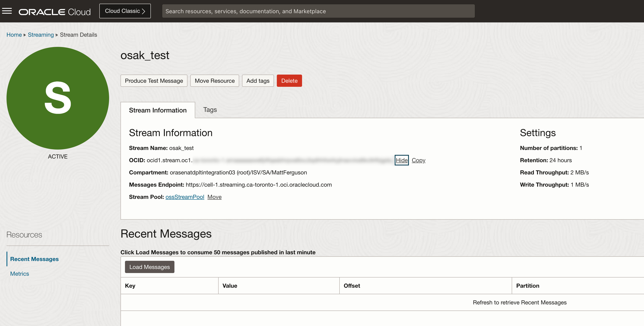Click the Messages Endpoint URL text

(259, 185)
